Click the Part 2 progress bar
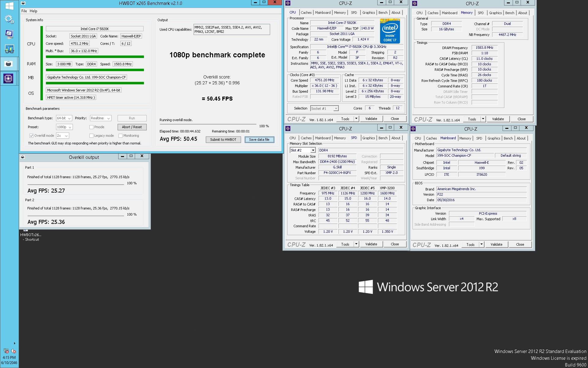 coord(76,216)
